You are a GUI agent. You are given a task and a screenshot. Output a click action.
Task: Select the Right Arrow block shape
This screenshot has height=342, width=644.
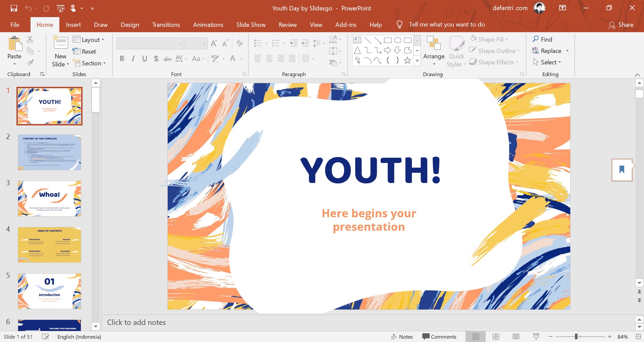point(388,50)
